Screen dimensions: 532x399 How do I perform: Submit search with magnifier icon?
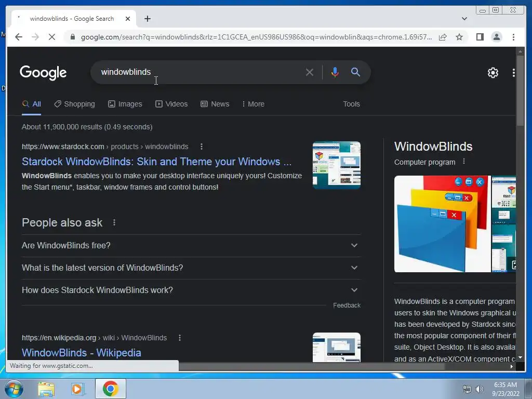[x=355, y=72]
